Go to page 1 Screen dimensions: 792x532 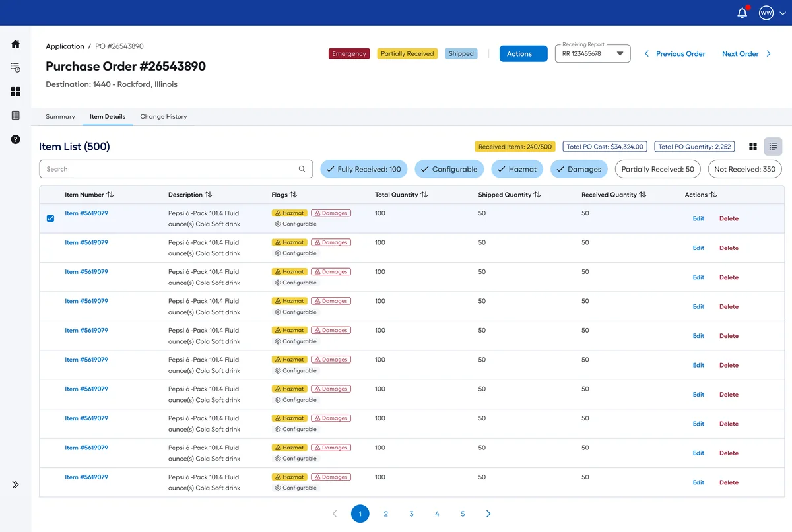pyautogui.click(x=360, y=514)
